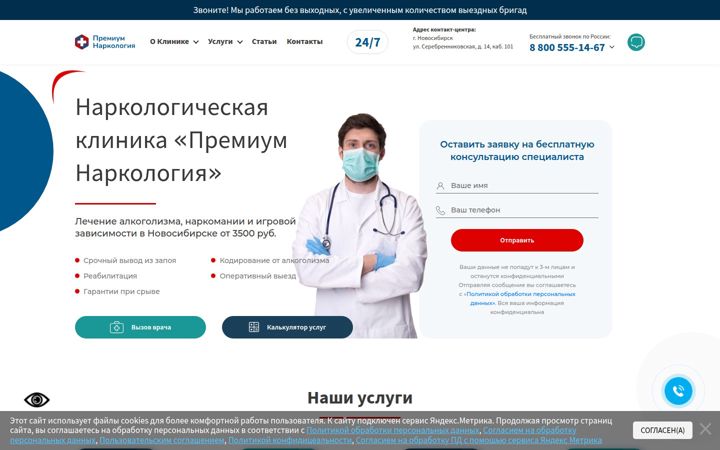Toggle the accessibility eye icon
The height and width of the screenshot is (450, 720).
[x=37, y=399]
